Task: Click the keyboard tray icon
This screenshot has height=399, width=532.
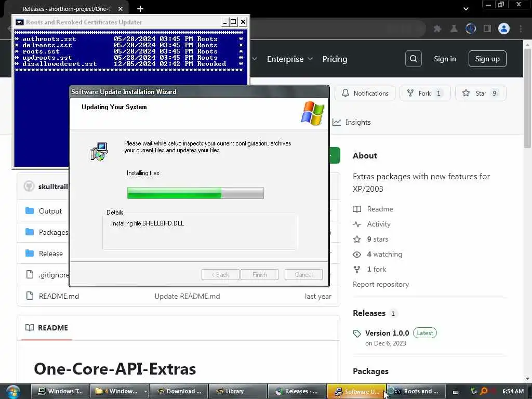Action: [x=455, y=392]
